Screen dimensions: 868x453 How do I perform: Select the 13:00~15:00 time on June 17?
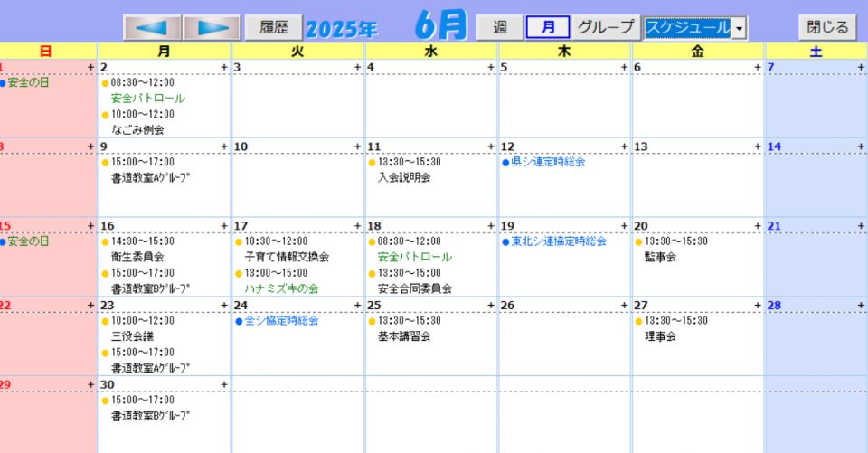click(x=276, y=273)
